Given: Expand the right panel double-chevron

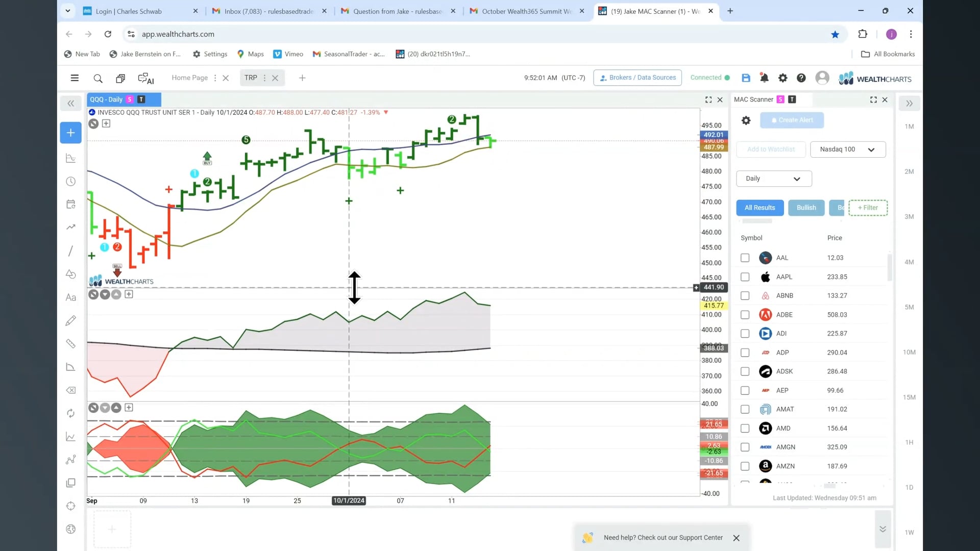Looking at the screenshot, I should 909,104.
